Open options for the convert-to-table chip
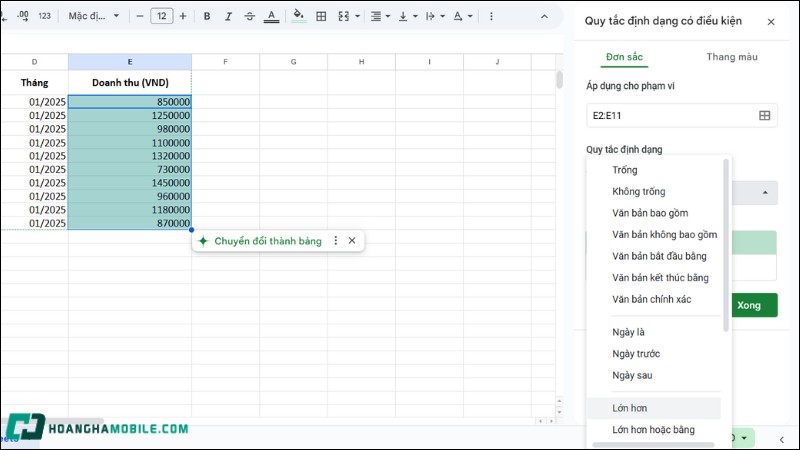The image size is (800, 450). pyautogui.click(x=335, y=241)
